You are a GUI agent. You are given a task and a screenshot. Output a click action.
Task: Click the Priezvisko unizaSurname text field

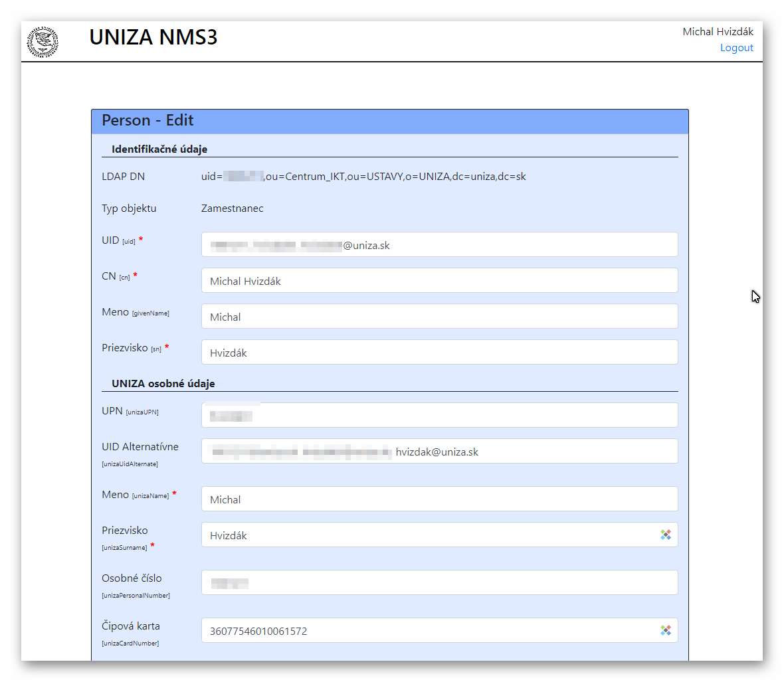[x=425, y=535]
